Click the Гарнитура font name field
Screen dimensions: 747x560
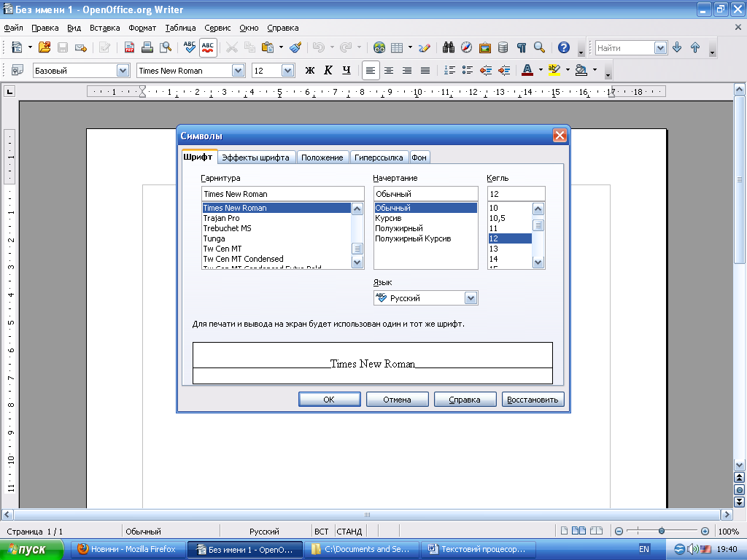283,194
